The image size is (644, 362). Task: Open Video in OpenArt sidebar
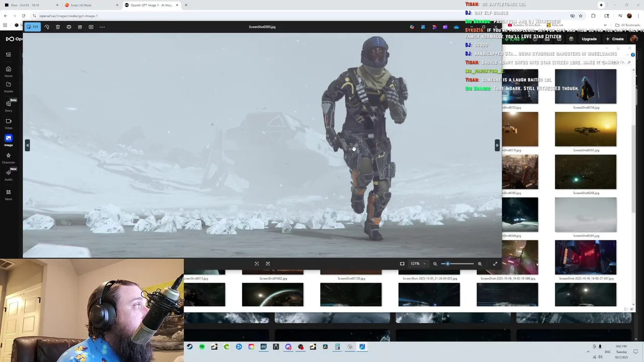(9, 123)
